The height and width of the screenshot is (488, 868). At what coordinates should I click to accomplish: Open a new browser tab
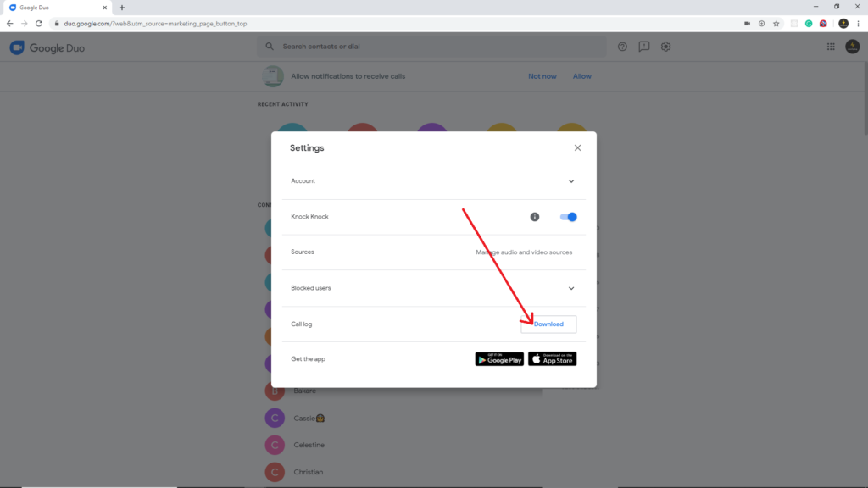coord(122,8)
